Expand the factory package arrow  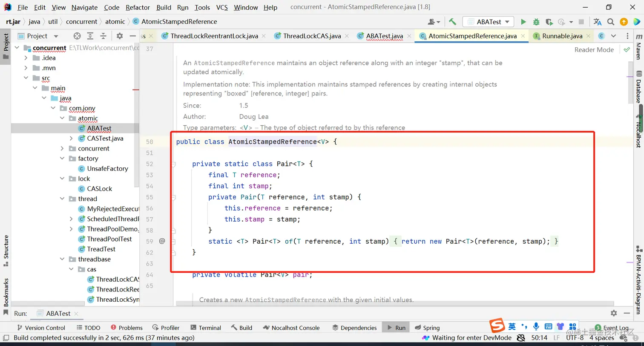point(62,159)
